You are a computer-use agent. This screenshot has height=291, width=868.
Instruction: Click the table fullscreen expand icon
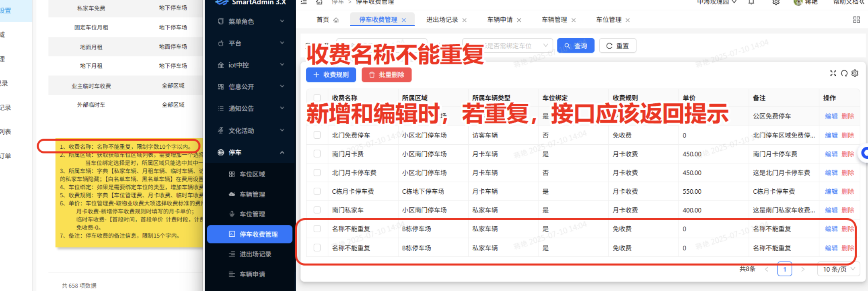click(x=833, y=73)
